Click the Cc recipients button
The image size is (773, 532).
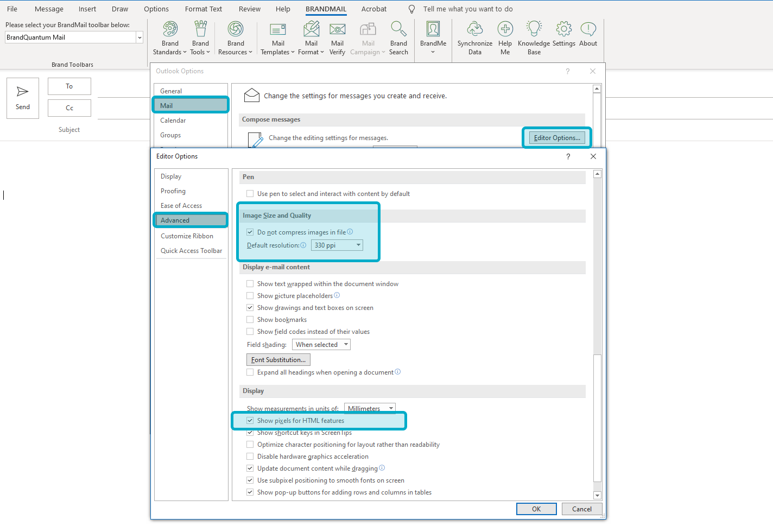point(69,108)
